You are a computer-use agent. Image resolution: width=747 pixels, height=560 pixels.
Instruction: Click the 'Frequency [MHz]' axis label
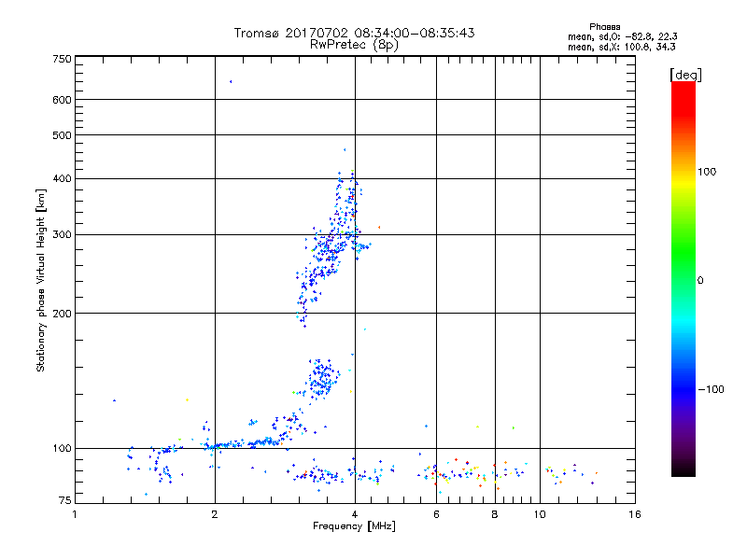point(354,526)
